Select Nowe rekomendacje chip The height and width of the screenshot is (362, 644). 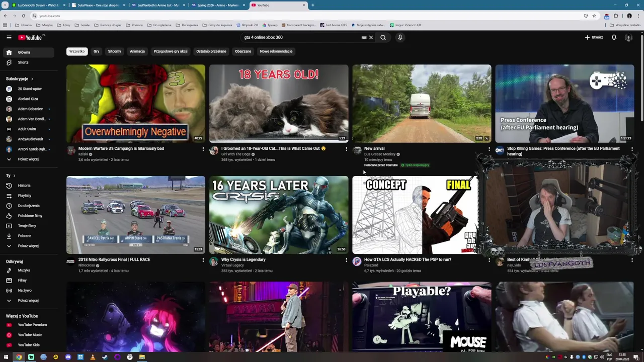tap(276, 51)
